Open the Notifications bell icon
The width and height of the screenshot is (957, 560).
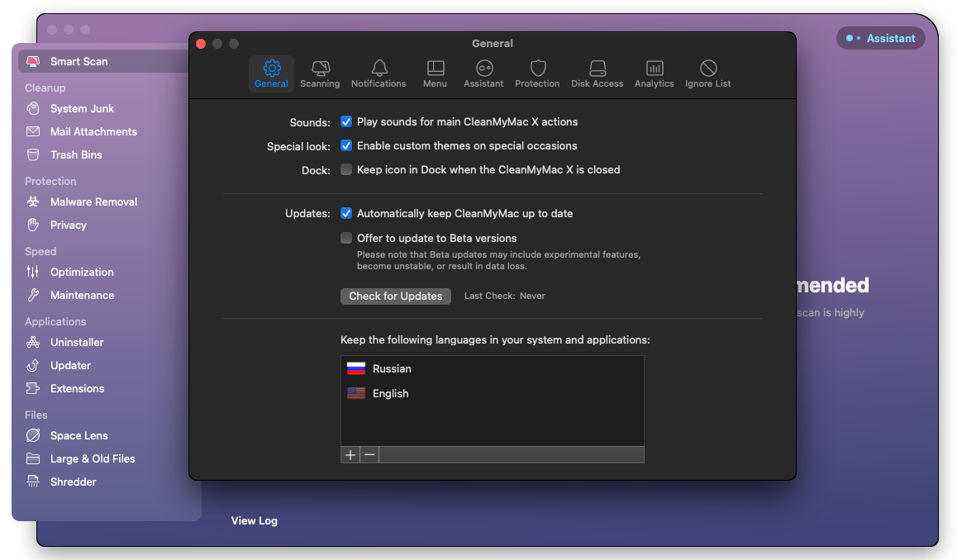[379, 69]
